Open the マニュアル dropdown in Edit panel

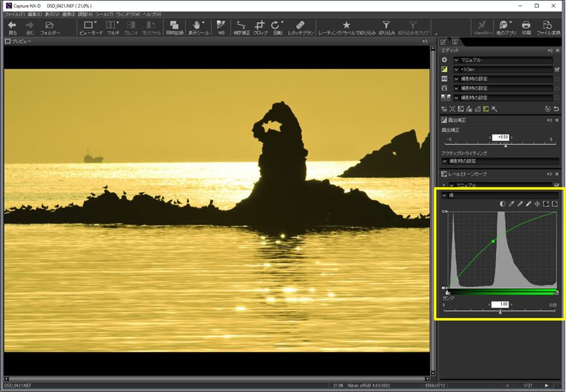[503, 60]
